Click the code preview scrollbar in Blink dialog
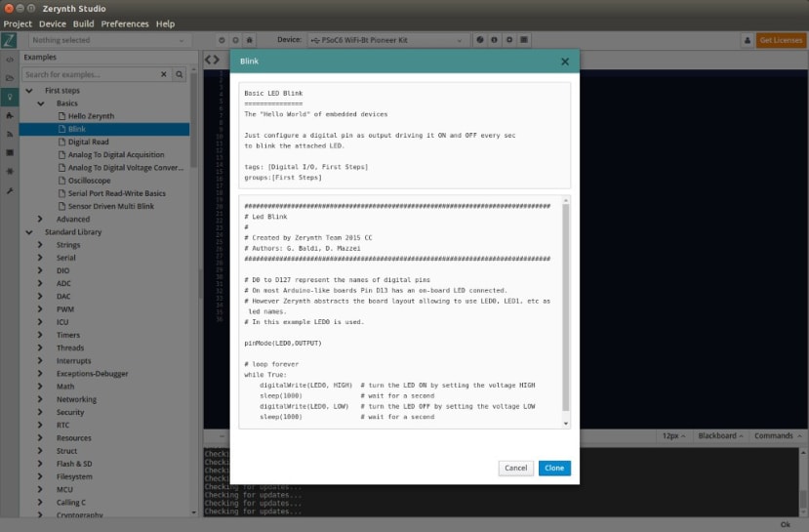 pos(566,307)
